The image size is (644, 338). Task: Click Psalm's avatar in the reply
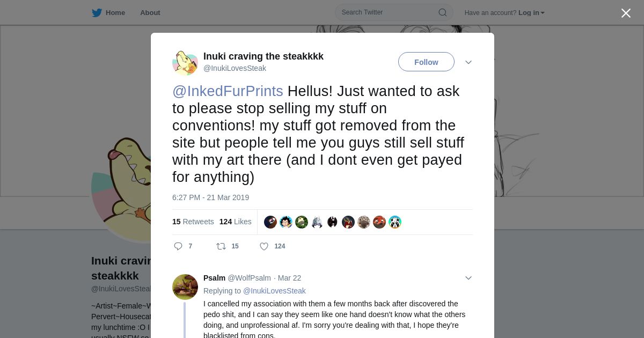coord(185,287)
